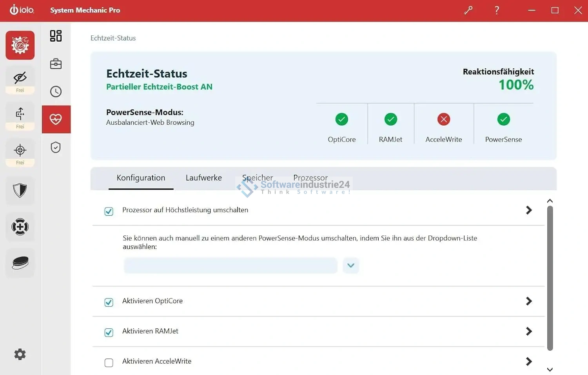Open settings gear at bottom left
Screen dimensions: 588x375
click(20, 354)
